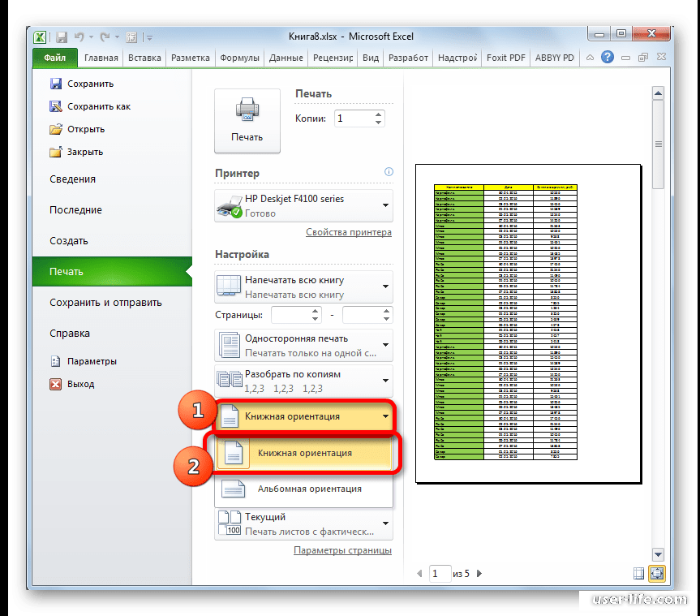This screenshot has width=700, height=616.
Task: Expand the Односторонняя печать dropdown
Action: pos(303,345)
